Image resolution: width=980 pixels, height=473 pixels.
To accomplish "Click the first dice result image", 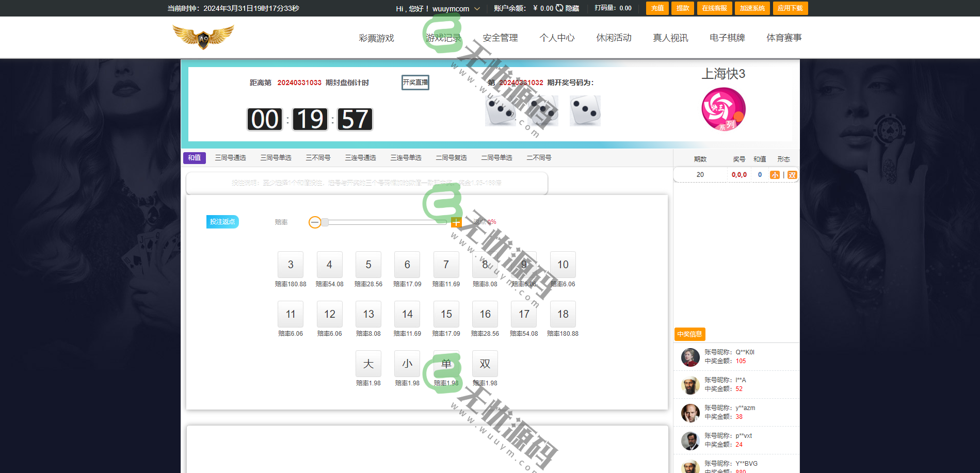I will (500, 111).
